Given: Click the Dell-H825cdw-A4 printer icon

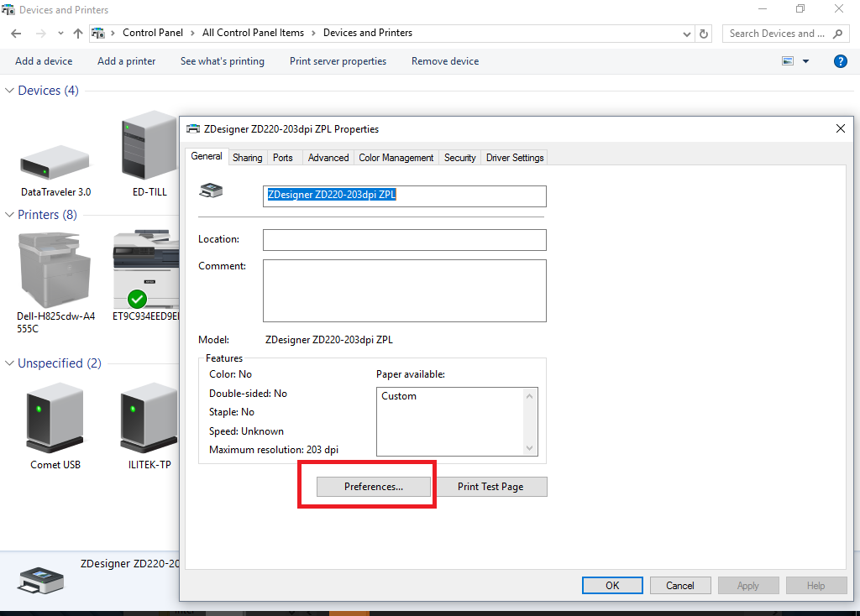Looking at the screenshot, I should click(x=55, y=269).
